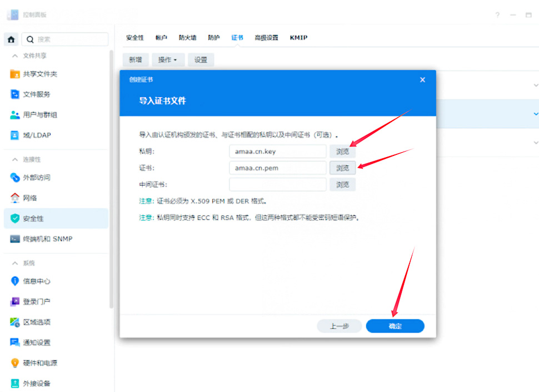Open 外部访问 external access icon

click(x=15, y=178)
